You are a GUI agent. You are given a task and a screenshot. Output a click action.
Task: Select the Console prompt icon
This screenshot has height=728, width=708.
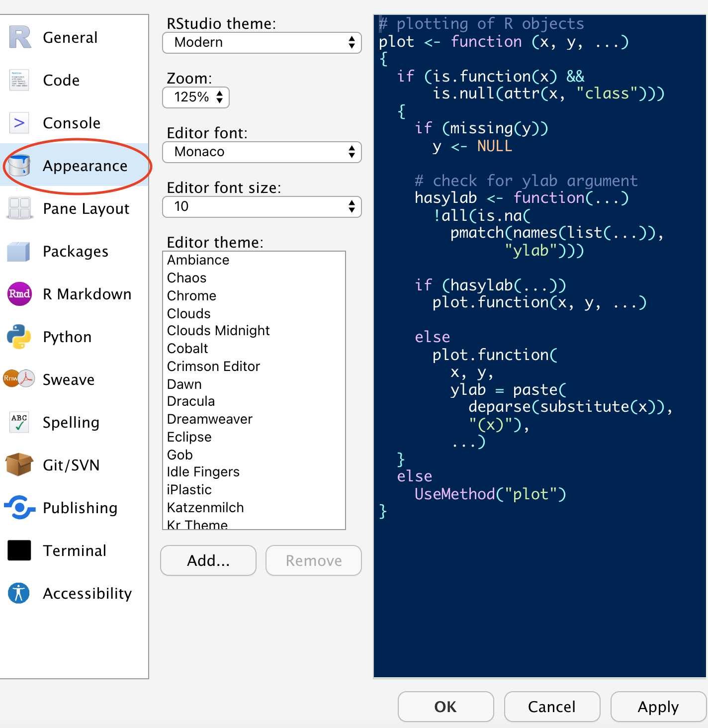19,123
